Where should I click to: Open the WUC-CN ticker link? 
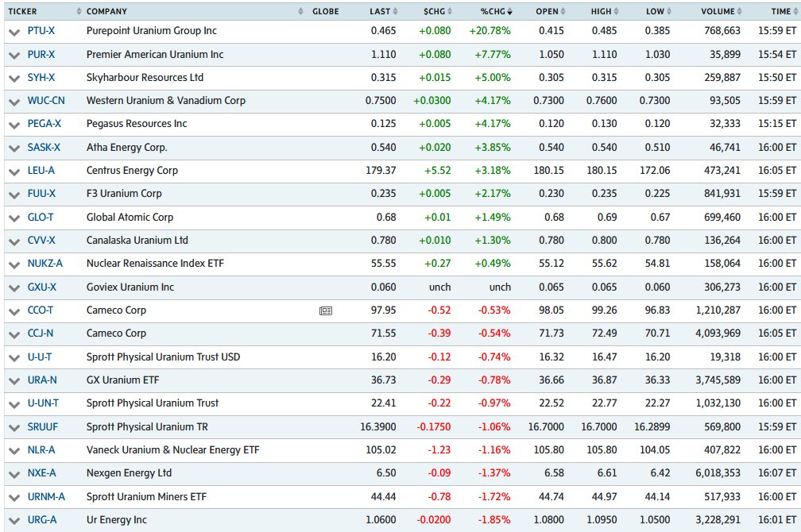click(x=46, y=101)
